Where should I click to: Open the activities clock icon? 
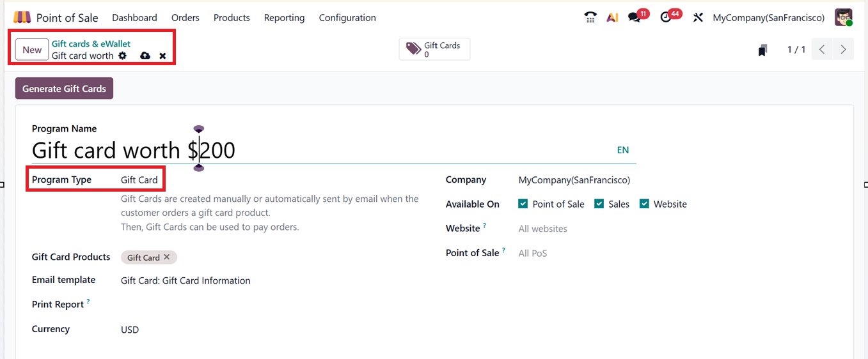tap(667, 18)
